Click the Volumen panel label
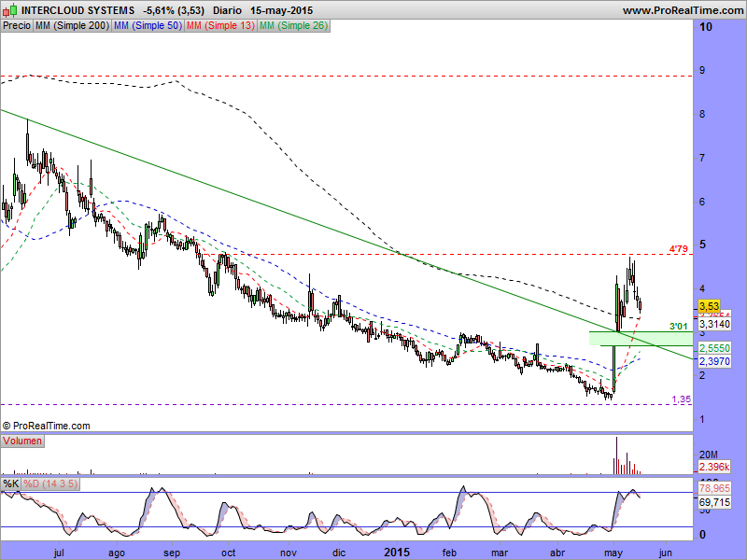Viewport: 747px width, 560px height. [x=22, y=441]
